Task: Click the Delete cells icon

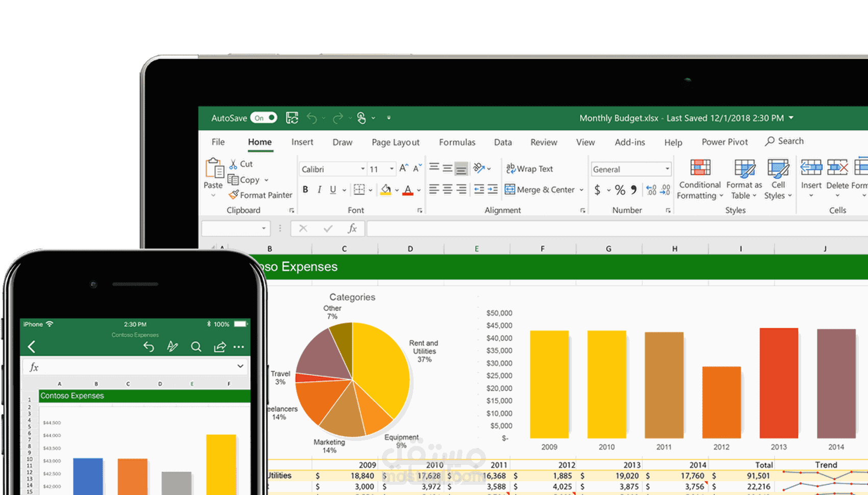Action: click(837, 168)
